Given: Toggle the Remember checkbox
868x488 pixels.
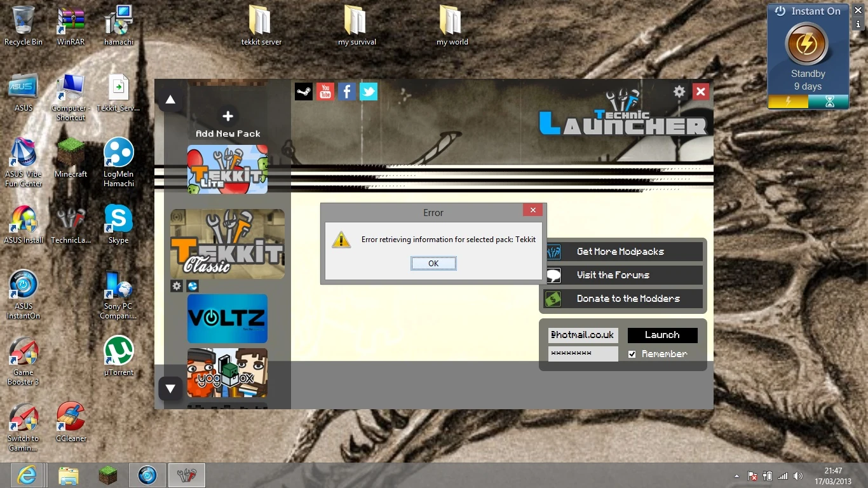Looking at the screenshot, I should pyautogui.click(x=632, y=354).
